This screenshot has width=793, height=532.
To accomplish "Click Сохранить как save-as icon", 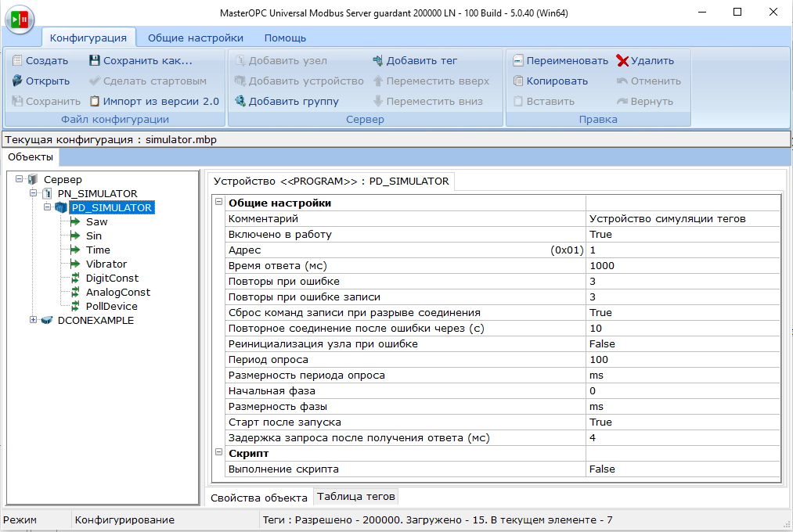I will pos(95,60).
